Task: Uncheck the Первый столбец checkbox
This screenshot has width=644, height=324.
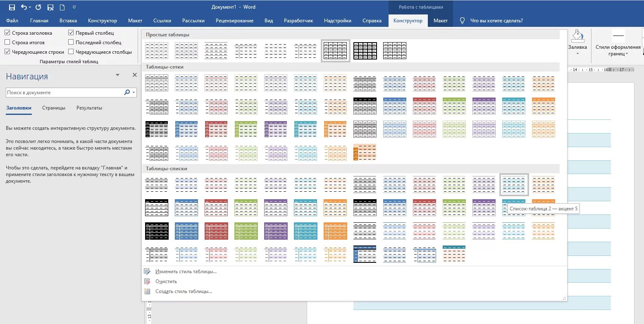Action: (x=71, y=33)
